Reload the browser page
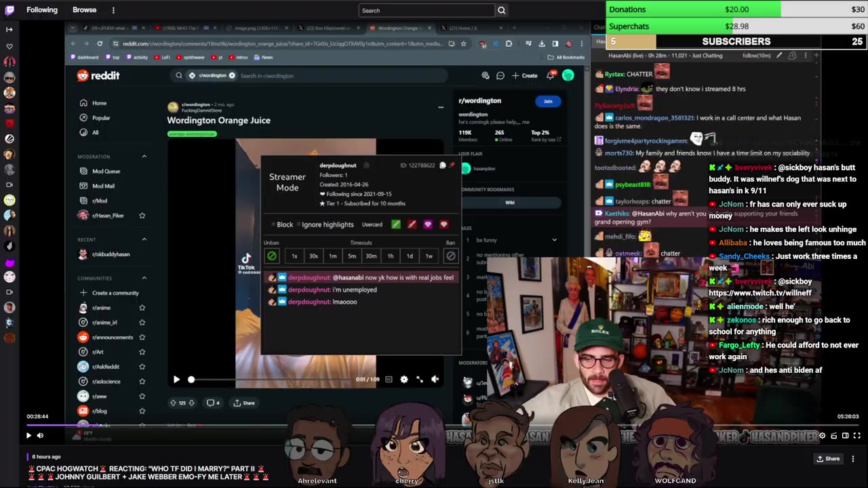Image resolution: width=868 pixels, height=488 pixels. (100, 43)
